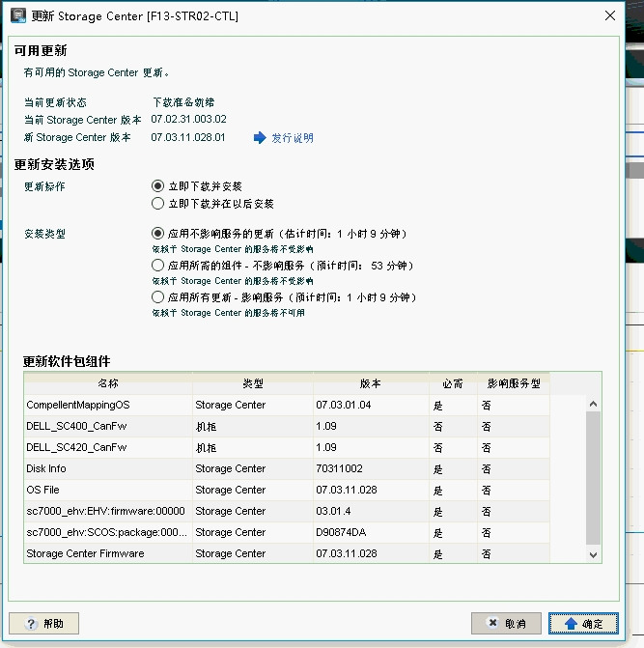Select the OS File row
644x648 pixels.
point(287,490)
